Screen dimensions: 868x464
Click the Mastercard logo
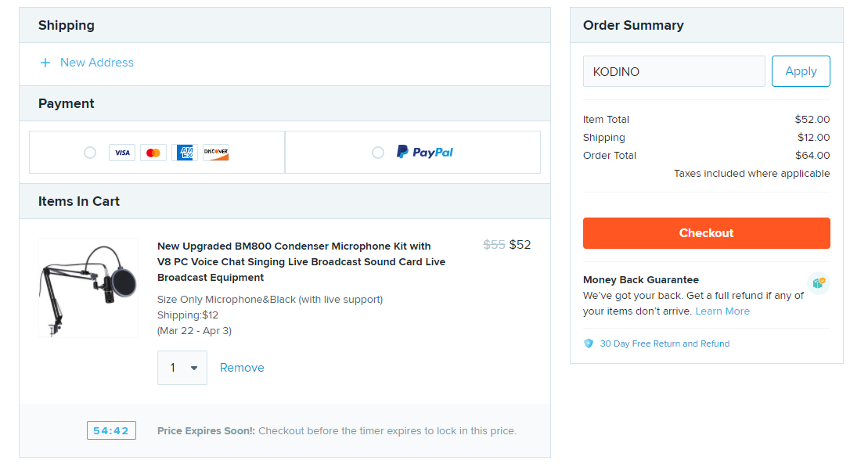[x=153, y=153]
